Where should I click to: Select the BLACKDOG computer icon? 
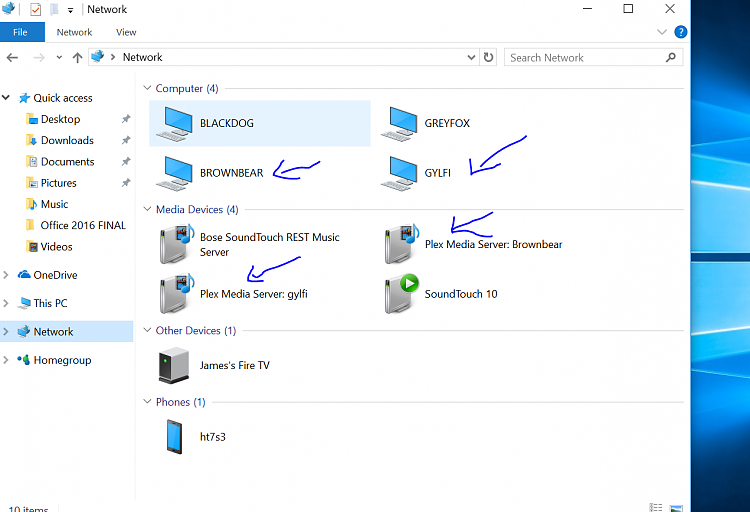174,123
